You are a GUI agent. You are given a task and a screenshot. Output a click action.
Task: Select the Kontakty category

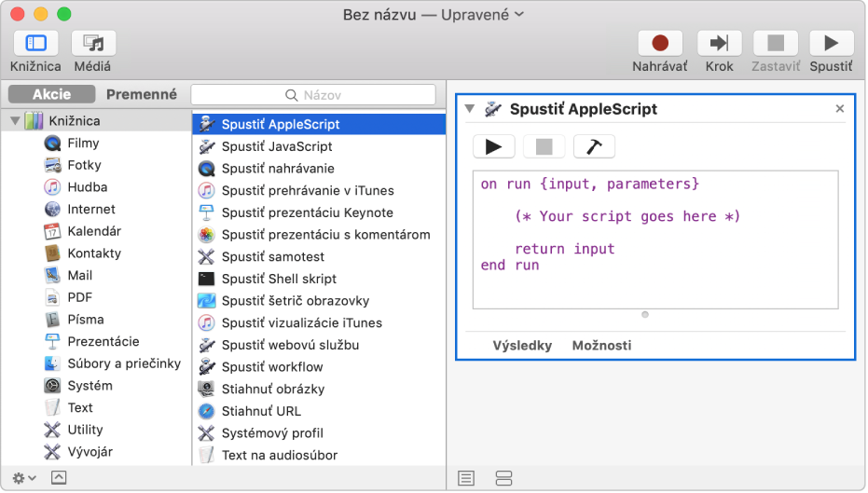(x=94, y=253)
